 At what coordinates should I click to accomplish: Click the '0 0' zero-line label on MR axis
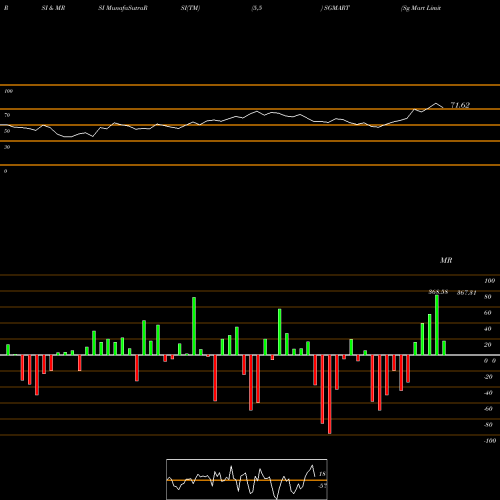coord(490,361)
